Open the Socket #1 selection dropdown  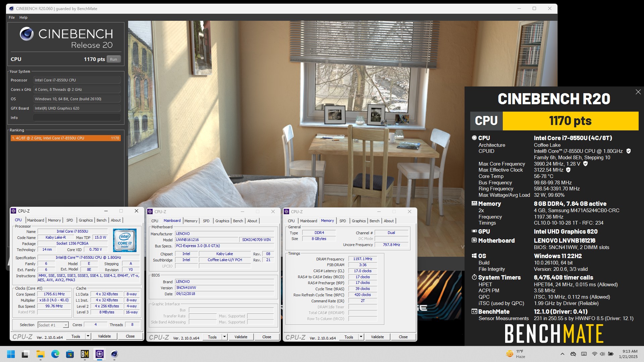coord(53,325)
